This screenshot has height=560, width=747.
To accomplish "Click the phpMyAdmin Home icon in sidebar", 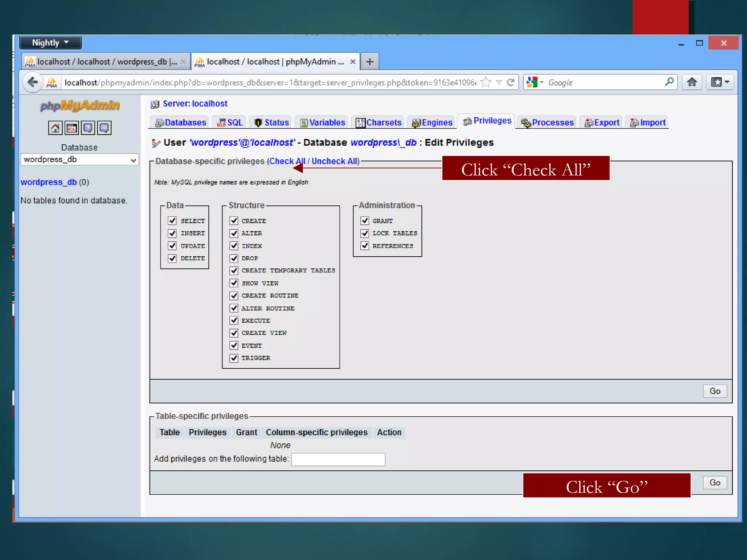I will click(x=55, y=128).
